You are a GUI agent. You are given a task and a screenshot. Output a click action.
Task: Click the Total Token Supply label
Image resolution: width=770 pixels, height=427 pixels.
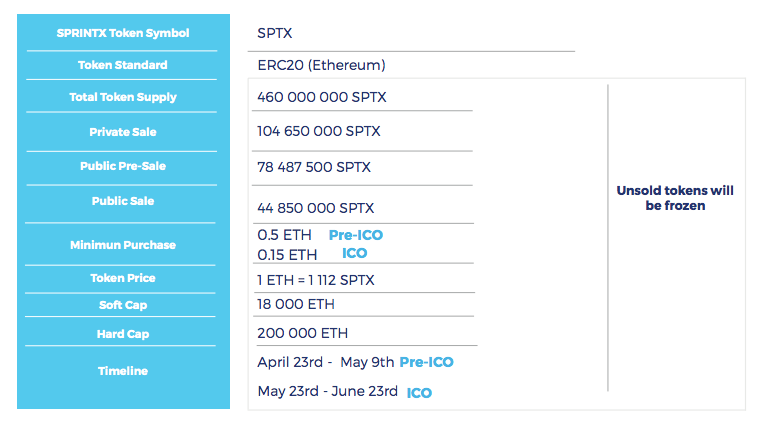click(x=123, y=98)
